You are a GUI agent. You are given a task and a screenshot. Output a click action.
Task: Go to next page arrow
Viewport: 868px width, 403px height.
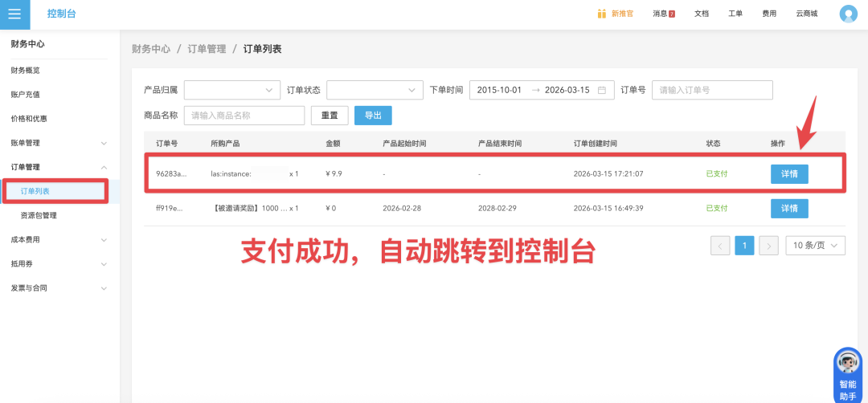[769, 246]
